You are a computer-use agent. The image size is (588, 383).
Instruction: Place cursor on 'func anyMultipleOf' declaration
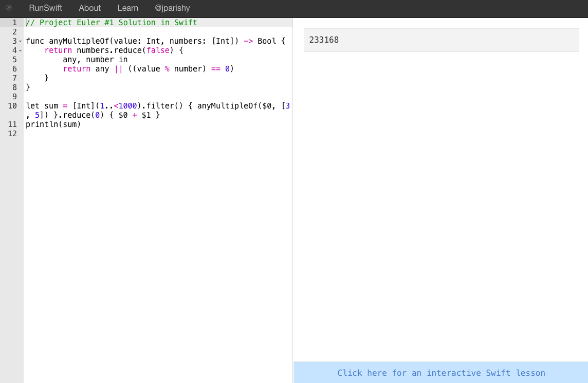click(x=67, y=41)
